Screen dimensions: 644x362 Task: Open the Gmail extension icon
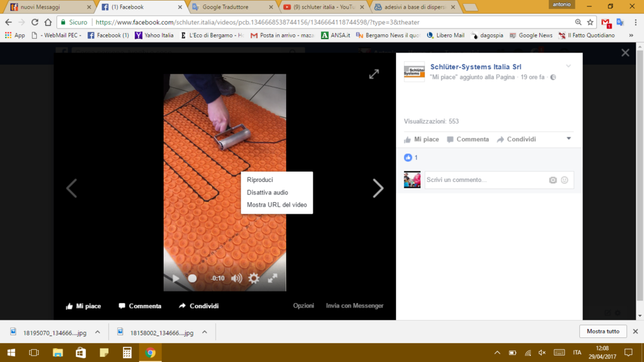point(606,23)
